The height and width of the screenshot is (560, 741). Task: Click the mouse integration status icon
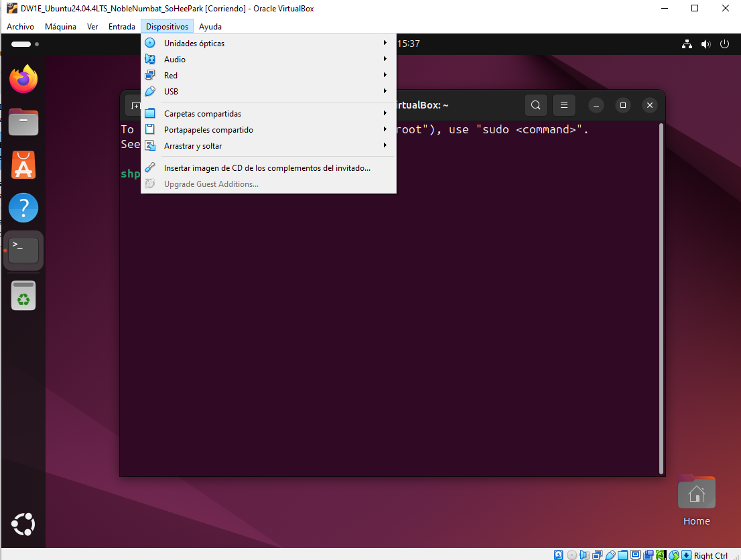pyautogui.click(x=674, y=555)
